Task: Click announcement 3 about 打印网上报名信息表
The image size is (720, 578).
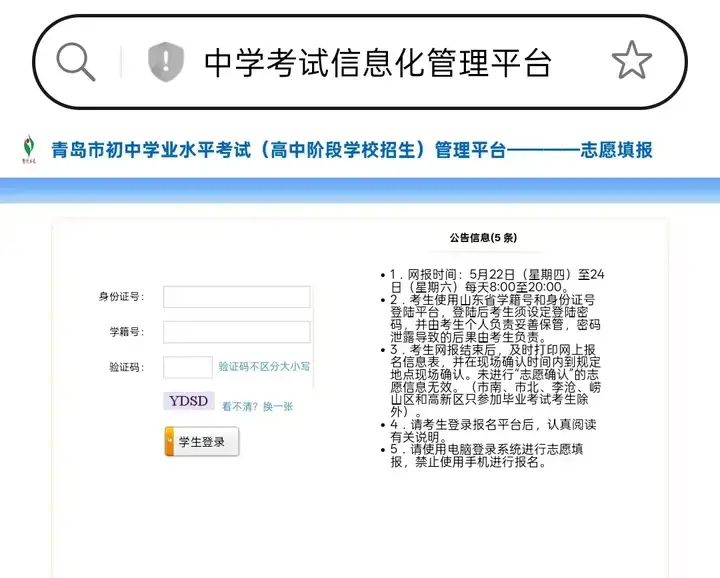Action: 495,381
